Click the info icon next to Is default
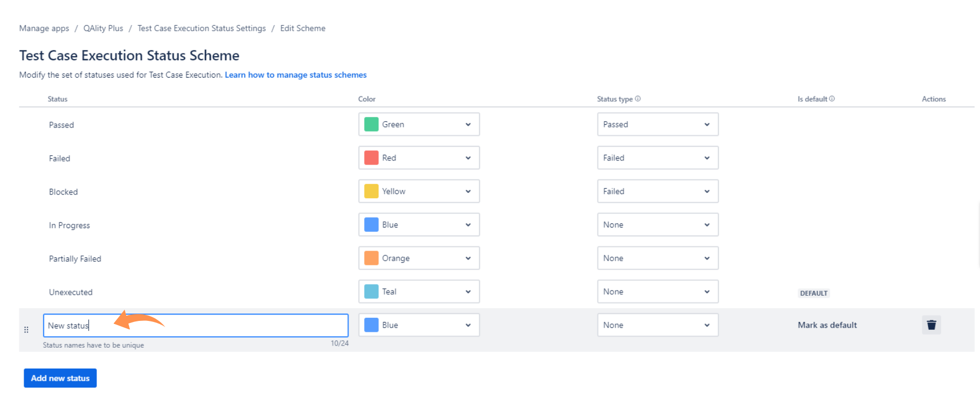This screenshot has height=409, width=980. pos(832,99)
